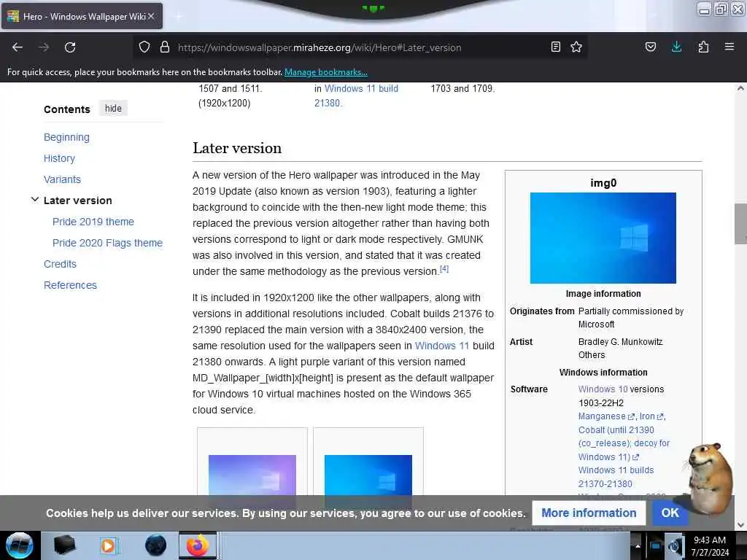The height and width of the screenshot is (560, 747).
Task: Click the page vertical scrollbar thumb
Action: 740,223
